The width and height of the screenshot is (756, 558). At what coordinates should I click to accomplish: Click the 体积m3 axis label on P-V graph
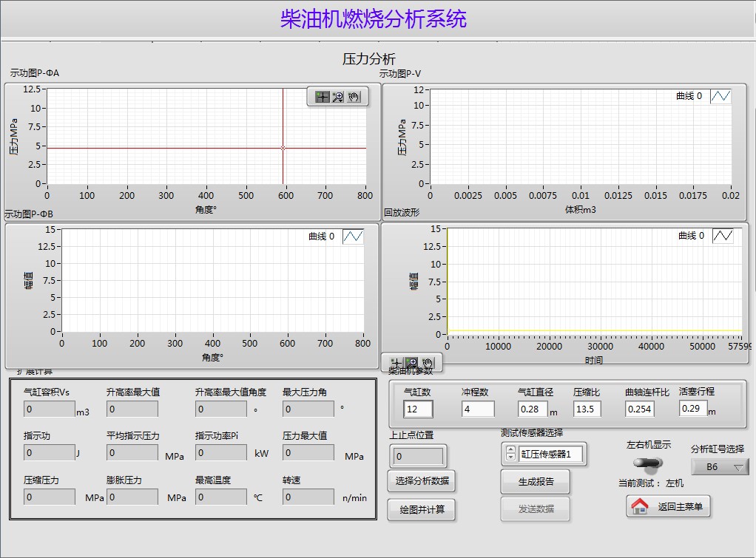click(x=581, y=210)
